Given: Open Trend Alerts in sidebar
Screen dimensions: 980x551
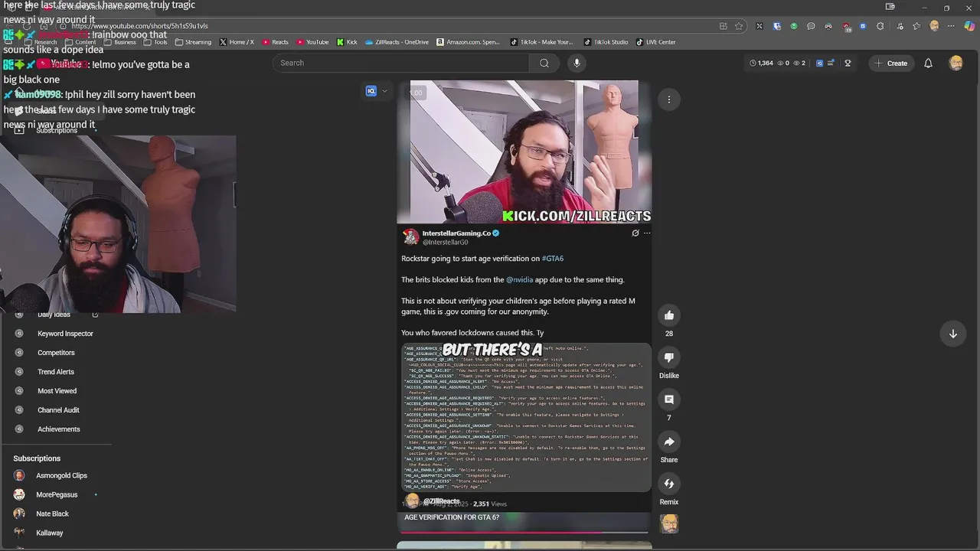Looking at the screenshot, I should pos(56,372).
